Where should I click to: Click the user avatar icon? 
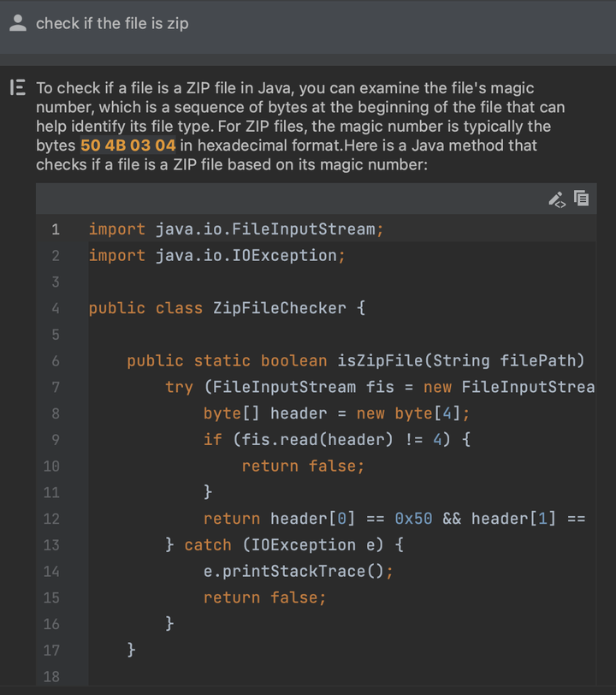coord(17,24)
